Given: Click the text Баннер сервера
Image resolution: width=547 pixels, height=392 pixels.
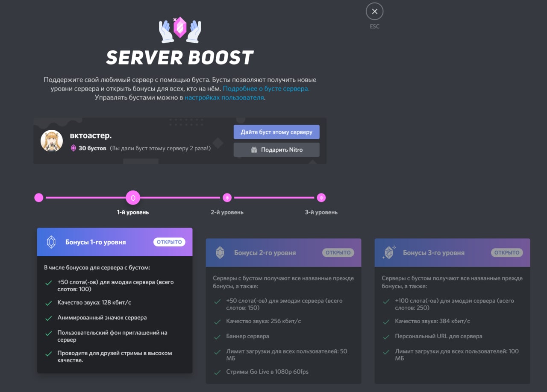Looking at the screenshot, I should coord(248,336).
